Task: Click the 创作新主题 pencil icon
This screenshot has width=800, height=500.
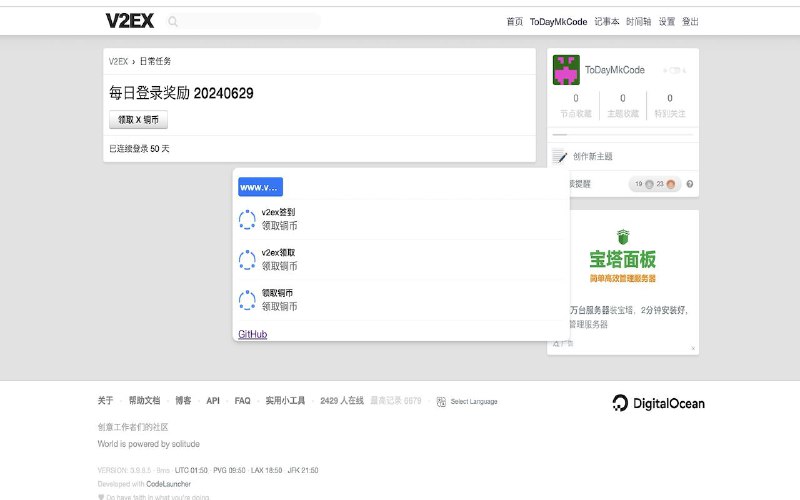Action: (x=560, y=156)
